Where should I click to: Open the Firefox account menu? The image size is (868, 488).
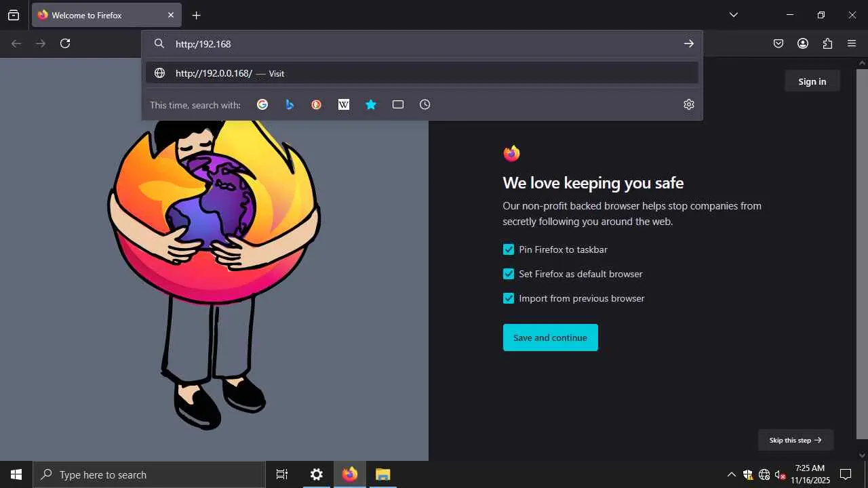(803, 43)
